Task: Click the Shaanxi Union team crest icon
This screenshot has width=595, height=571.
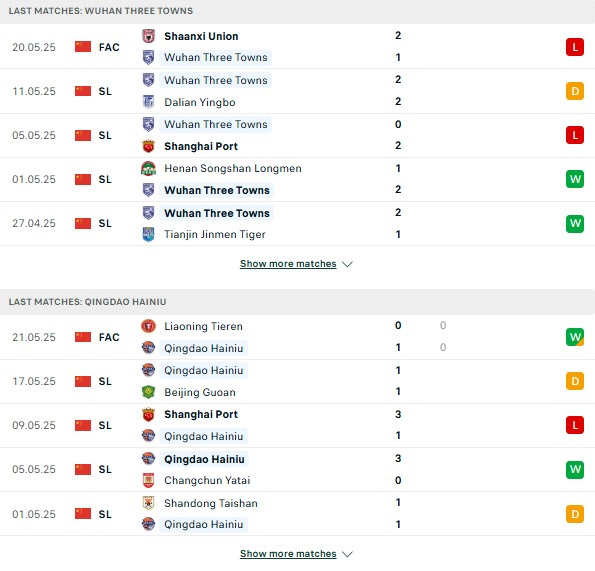Action: point(148,36)
